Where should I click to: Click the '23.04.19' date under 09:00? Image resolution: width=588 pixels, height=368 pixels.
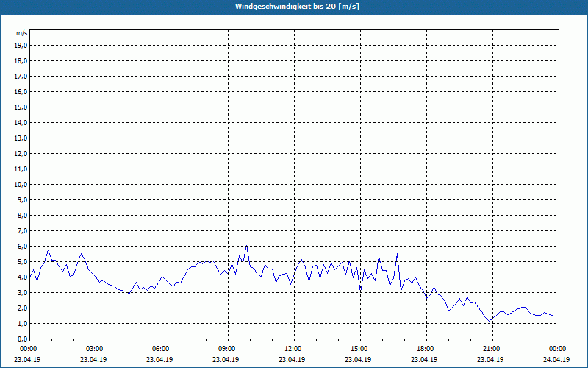click(x=226, y=359)
